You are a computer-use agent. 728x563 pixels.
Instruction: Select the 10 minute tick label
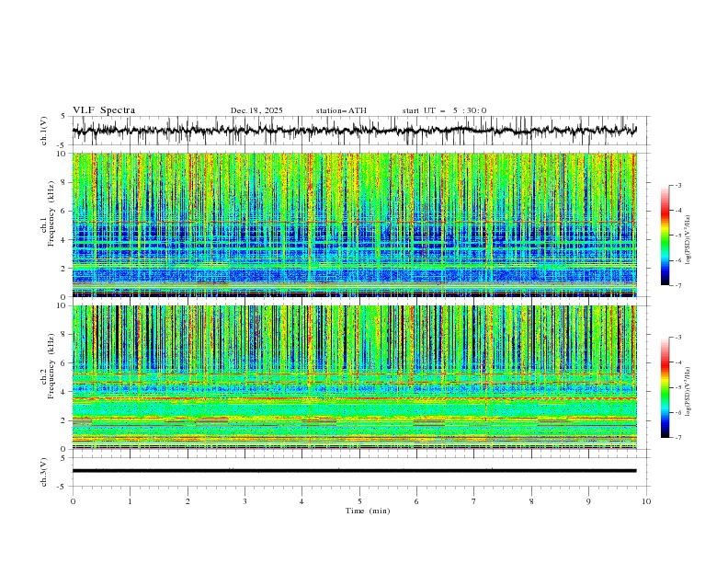click(x=646, y=501)
